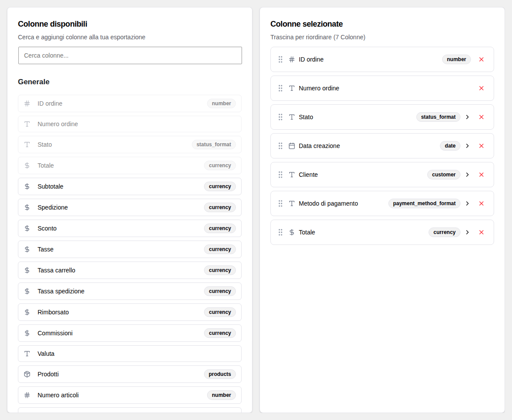The height and width of the screenshot is (420, 512).
Task: Click drag handle for Metodo di pagamento
Action: pyautogui.click(x=280, y=203)
